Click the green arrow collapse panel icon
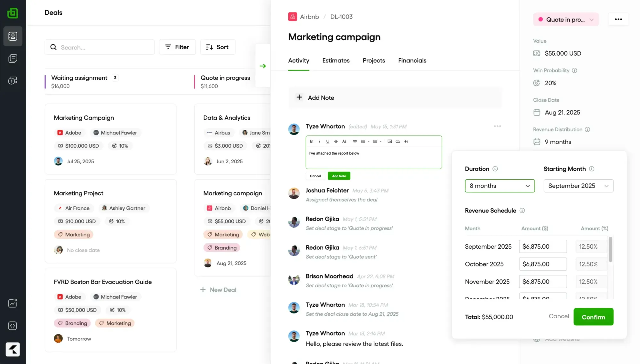 (x=263, y=66)
